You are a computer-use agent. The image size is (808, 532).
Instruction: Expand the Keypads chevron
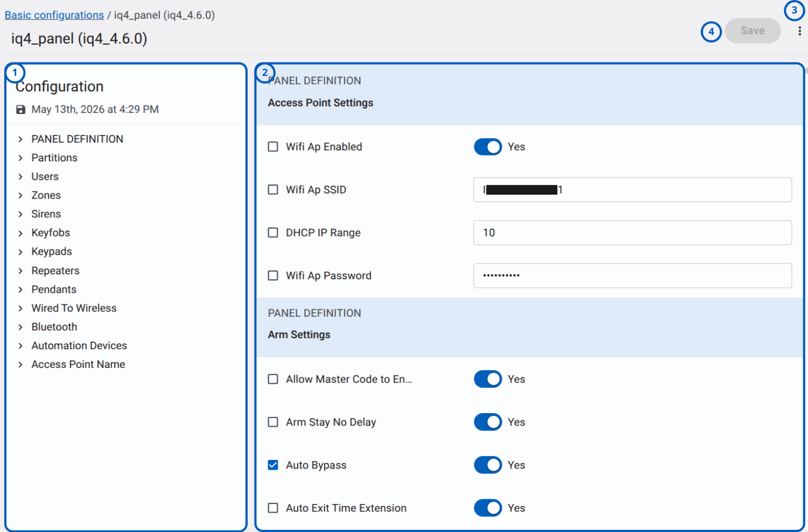click(20, 252)
